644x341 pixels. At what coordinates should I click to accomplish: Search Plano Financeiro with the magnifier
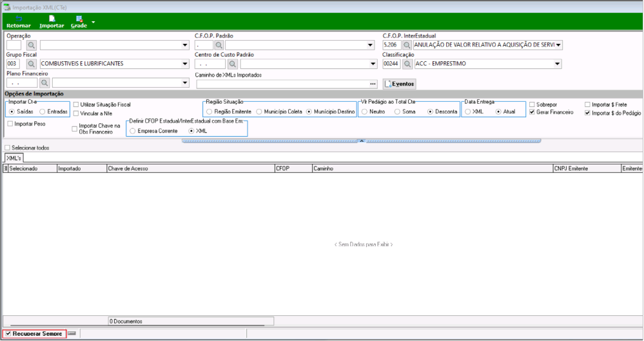pos(44,83)
